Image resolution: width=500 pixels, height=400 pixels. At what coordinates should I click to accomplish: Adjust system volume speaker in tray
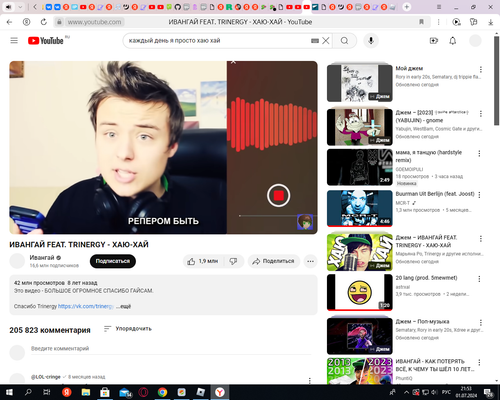[434, 392]
